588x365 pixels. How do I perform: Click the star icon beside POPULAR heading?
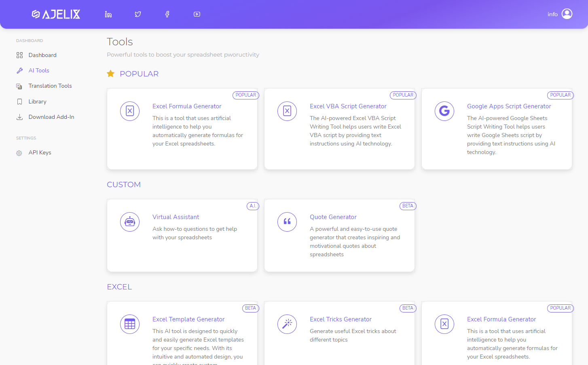click(x=110, y=74)
